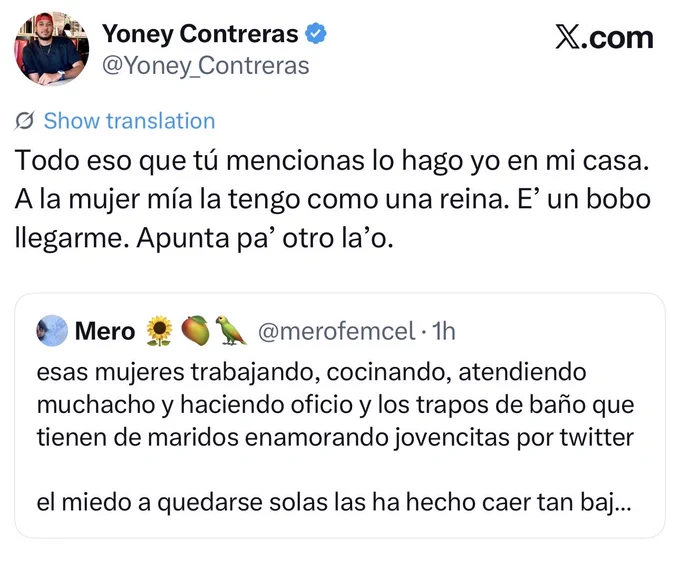Open the quoted tweet text about mujeres
Viewport: 680px width, 569px height.
click(335, 405)
